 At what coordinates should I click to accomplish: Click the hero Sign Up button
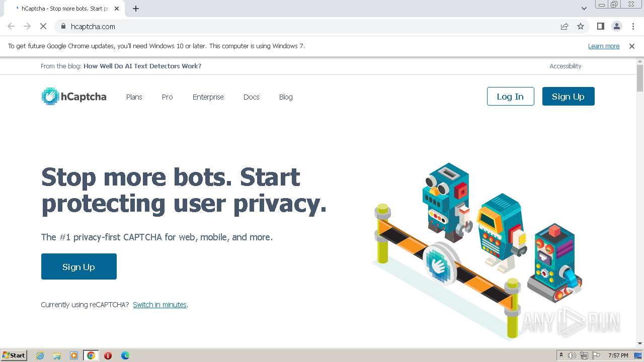[x=79, y=266]
